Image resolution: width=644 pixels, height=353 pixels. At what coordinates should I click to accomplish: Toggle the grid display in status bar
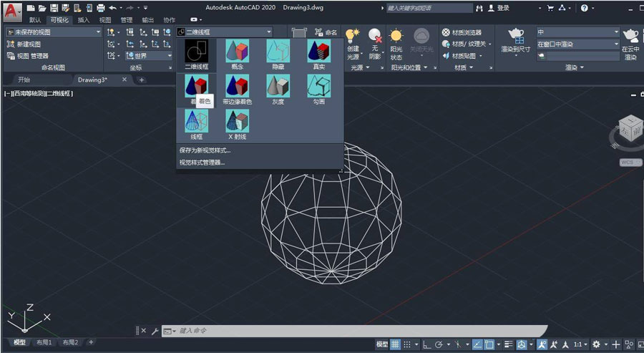(x=395, y=344)
